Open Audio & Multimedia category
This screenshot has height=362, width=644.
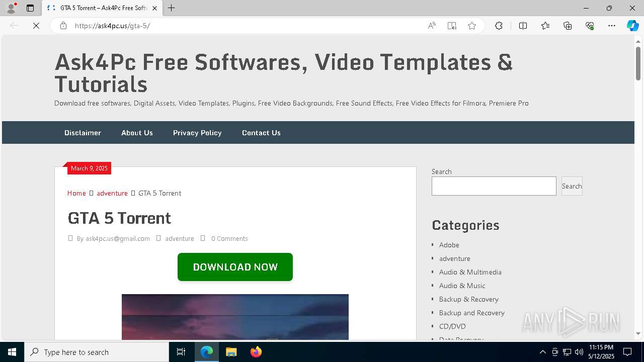470,272
